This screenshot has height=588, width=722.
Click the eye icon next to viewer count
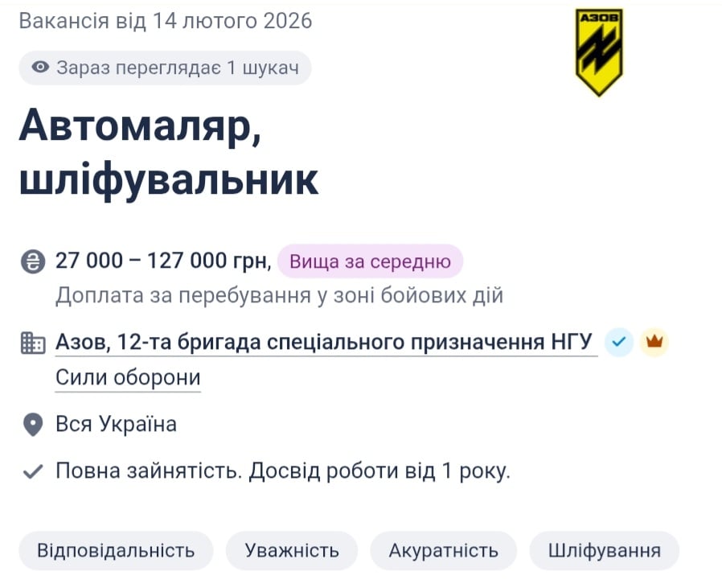pos(40,68)
